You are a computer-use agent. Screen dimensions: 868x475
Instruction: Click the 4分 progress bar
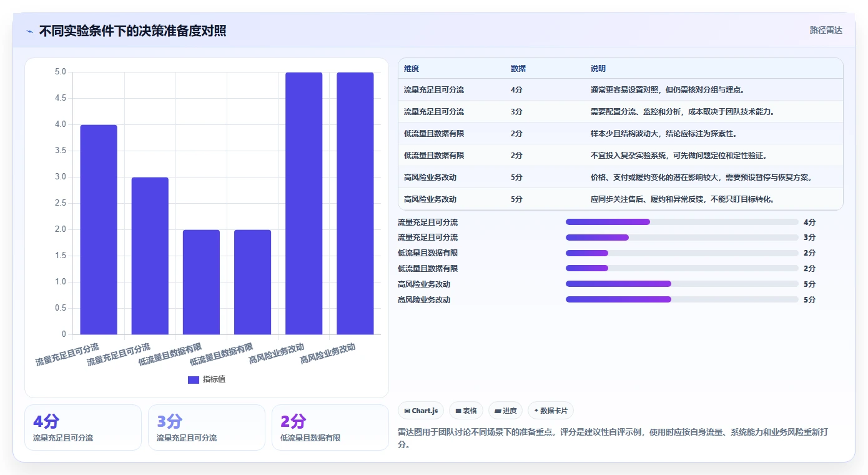(682, 222)
